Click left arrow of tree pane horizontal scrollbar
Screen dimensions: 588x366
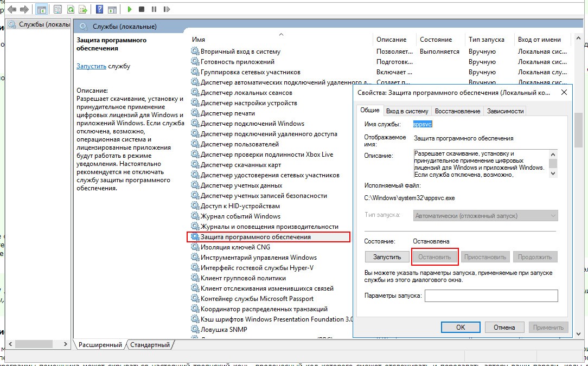point(11,344)
